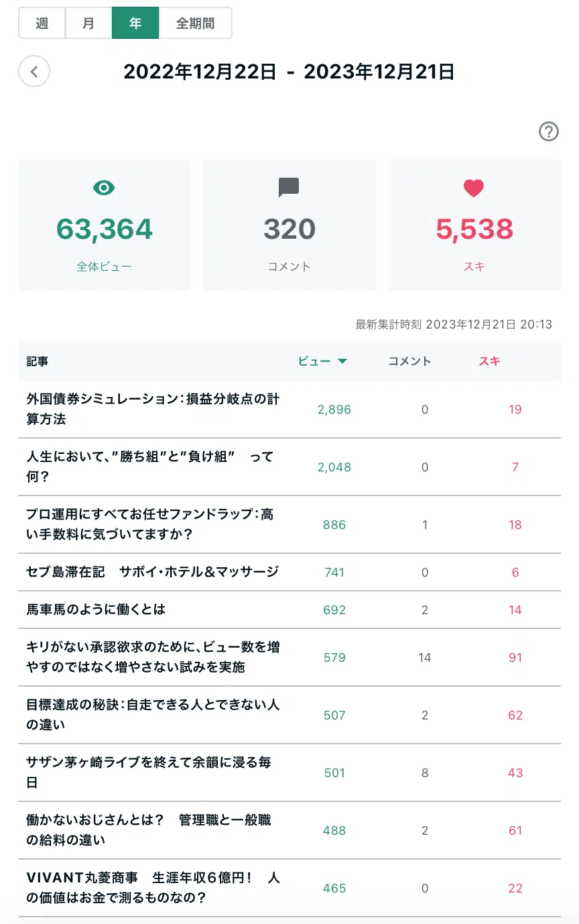Image resolution: width=579 pixels, height=924 pixels.
Task: Sort by views using the ビュー arrow
Action: pyautogui.click(x=342, y=361)
